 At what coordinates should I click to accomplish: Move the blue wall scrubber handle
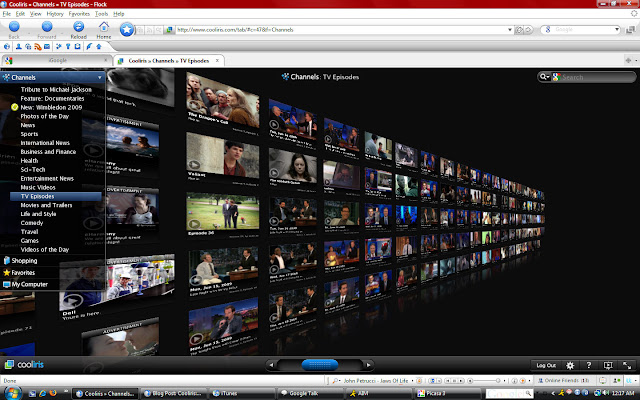point(320,364)
